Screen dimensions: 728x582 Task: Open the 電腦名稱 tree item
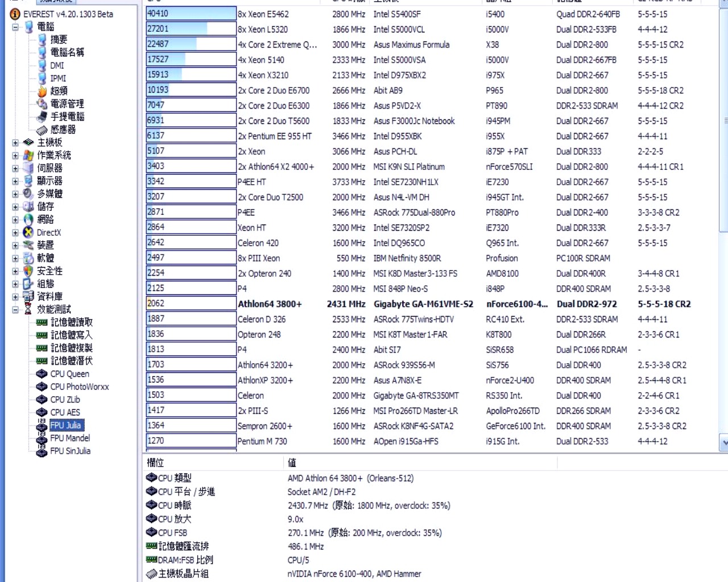point(67,52)
